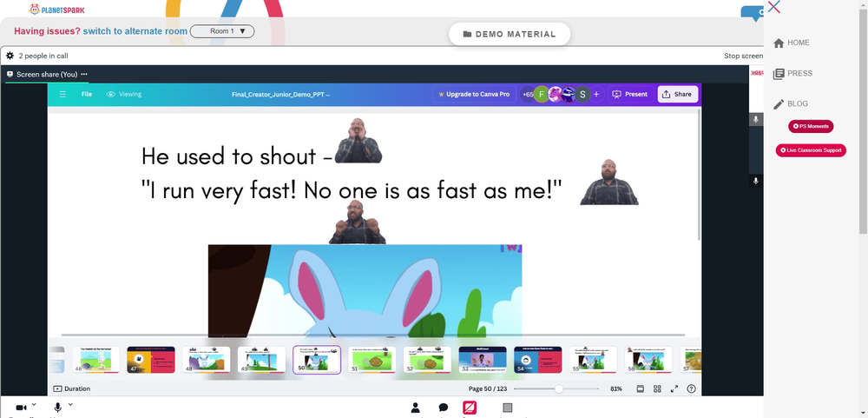The image size is (868, 418).
Task: Click the fullscreen expand icon
Action: 674,388
